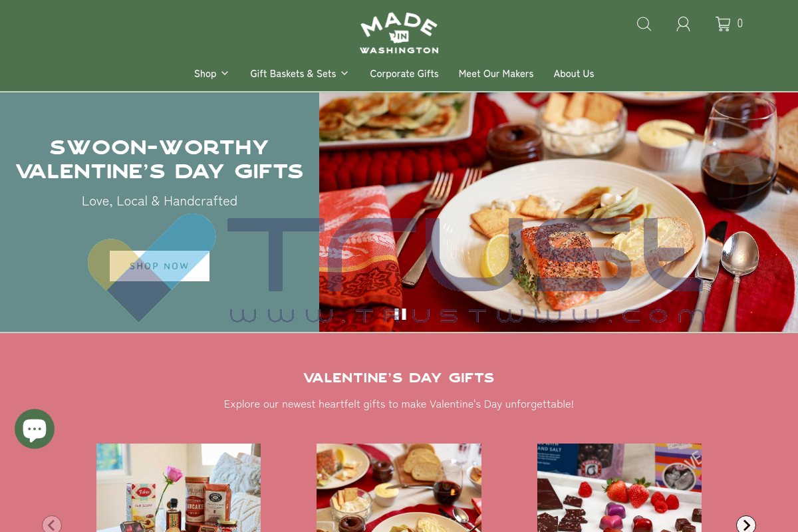Open Meet Our Makers page
This screenshot has width=798, height=532.
[x=496, y=74]
